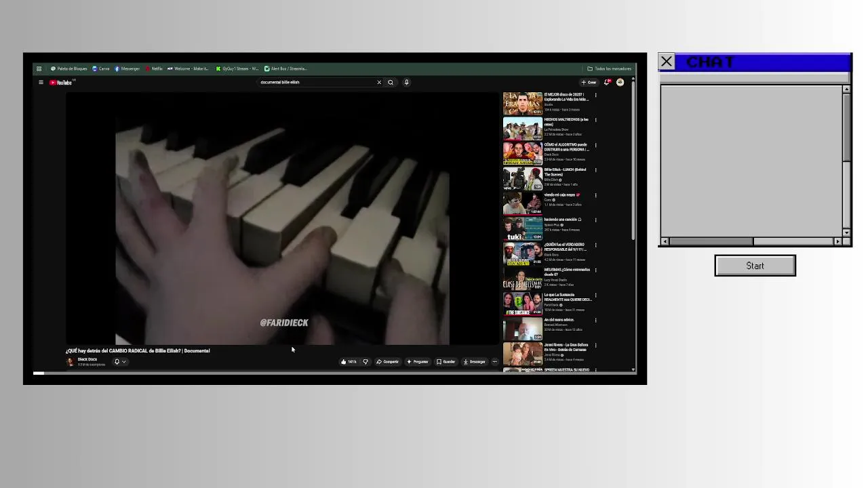
Task: Open the three-dot more actions menu under video
Action: (494, 362)
